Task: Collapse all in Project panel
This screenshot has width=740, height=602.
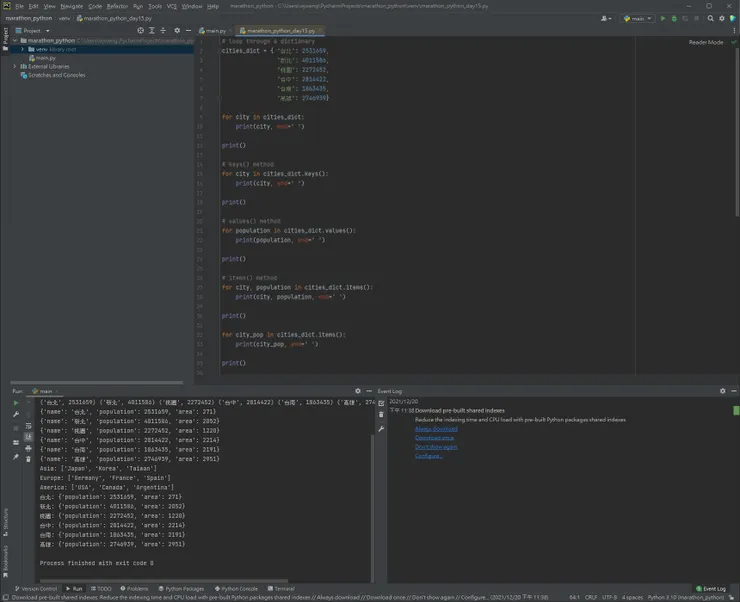Action: (x=163, y=31)
